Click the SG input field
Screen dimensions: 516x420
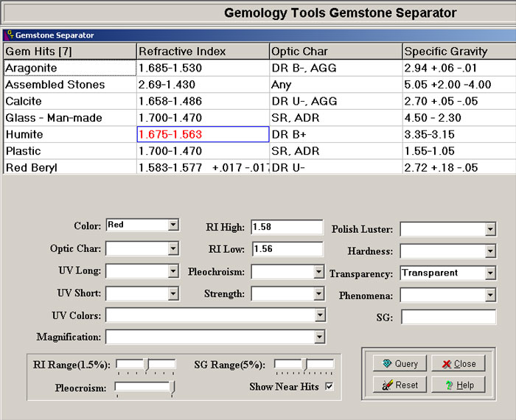tap(448, 317)
